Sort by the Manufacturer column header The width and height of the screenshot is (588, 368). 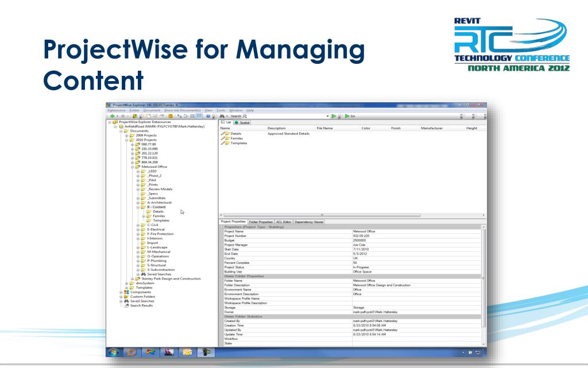(x=432, y=128)
